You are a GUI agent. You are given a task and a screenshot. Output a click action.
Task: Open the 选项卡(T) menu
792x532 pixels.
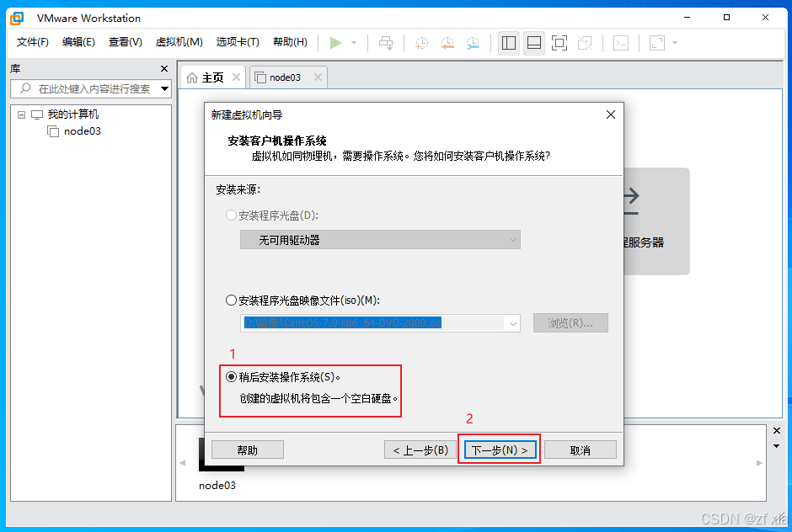click(x=238, y=42)
